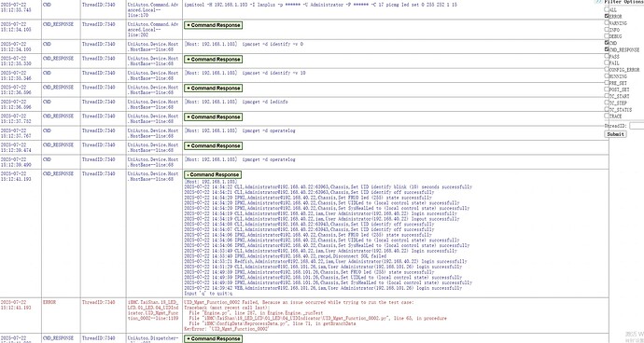Click the KeyError 'UID_Mgmt_Function_0002' traceback line

(x=226, y=329)
